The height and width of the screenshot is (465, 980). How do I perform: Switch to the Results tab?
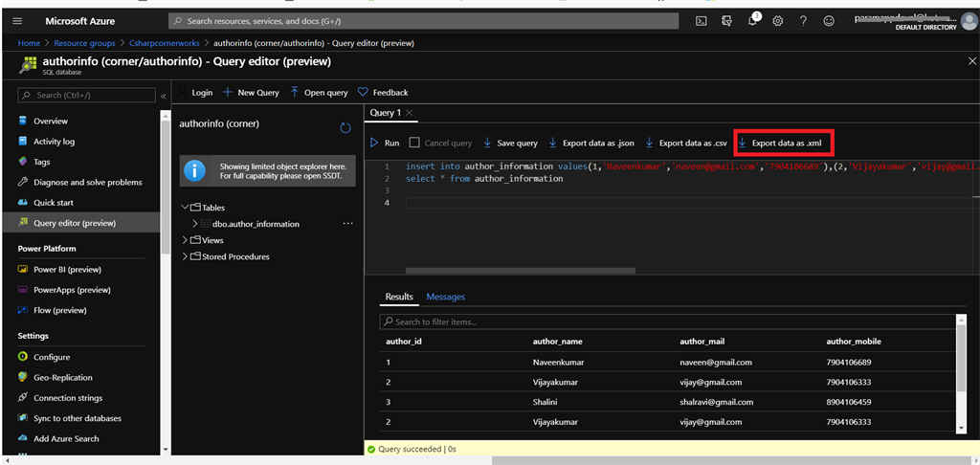[399, 297]
